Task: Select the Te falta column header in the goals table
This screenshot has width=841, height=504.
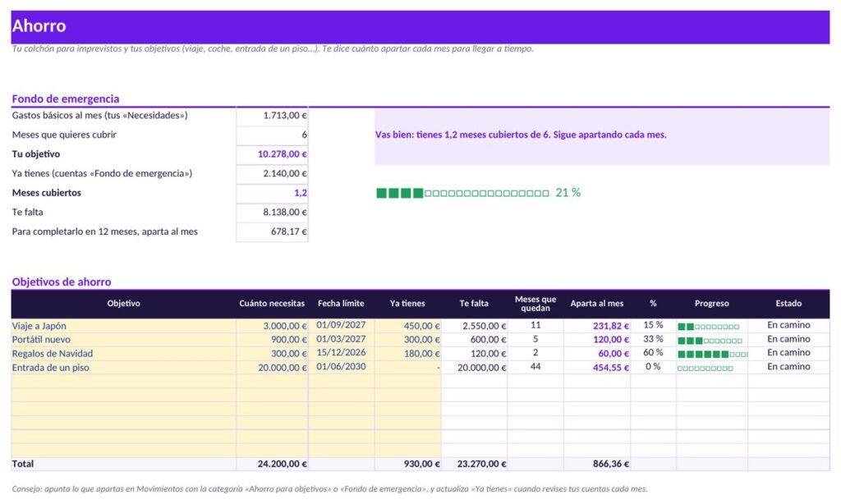Action: (474, 304)
